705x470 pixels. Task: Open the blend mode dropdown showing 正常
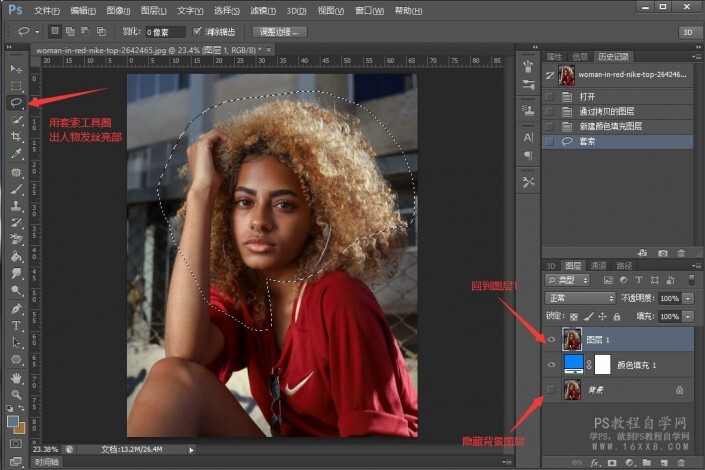[580, 298]
